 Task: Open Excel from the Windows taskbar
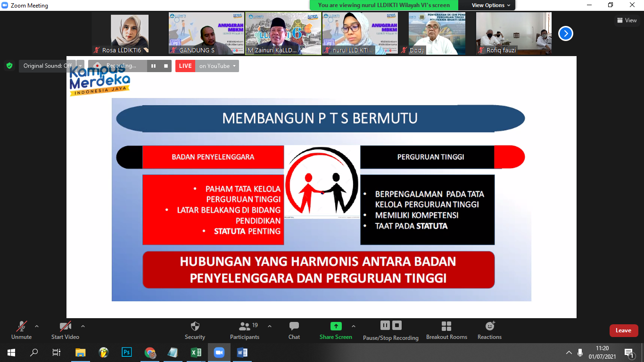tap(196, 353)
